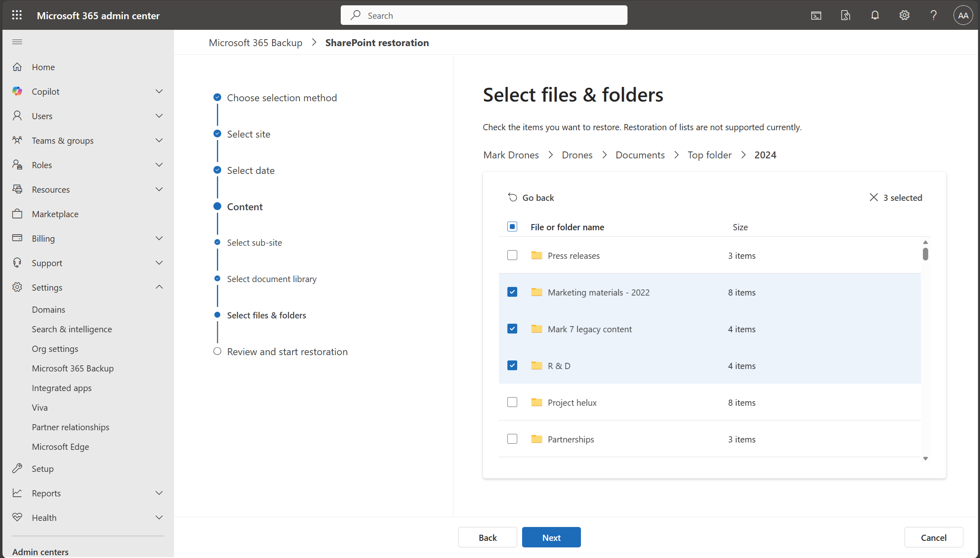Launch Cloud Shell from the terminal icon
The image size is (980, 558).
[x=816, y=16]
